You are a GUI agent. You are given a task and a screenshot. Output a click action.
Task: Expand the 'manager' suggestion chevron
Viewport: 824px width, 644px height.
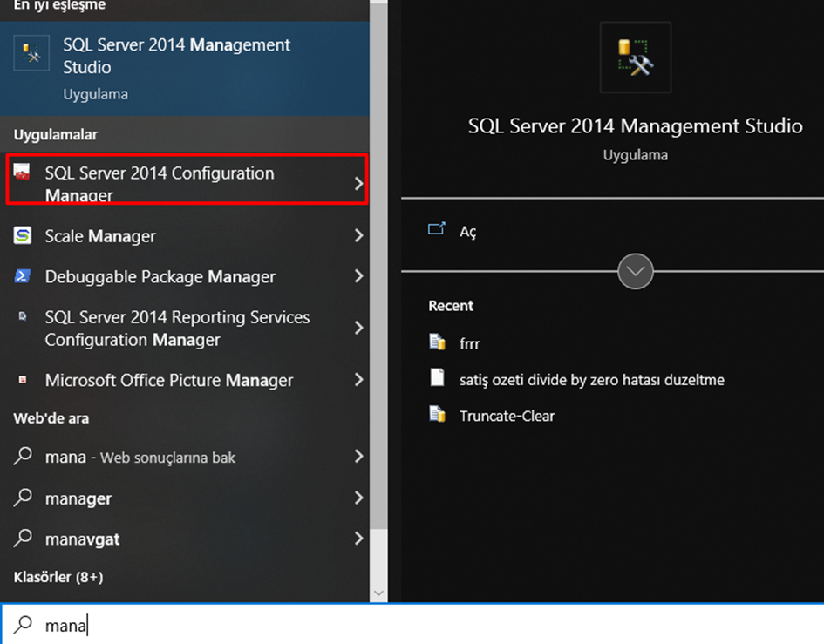click(358, 497)
